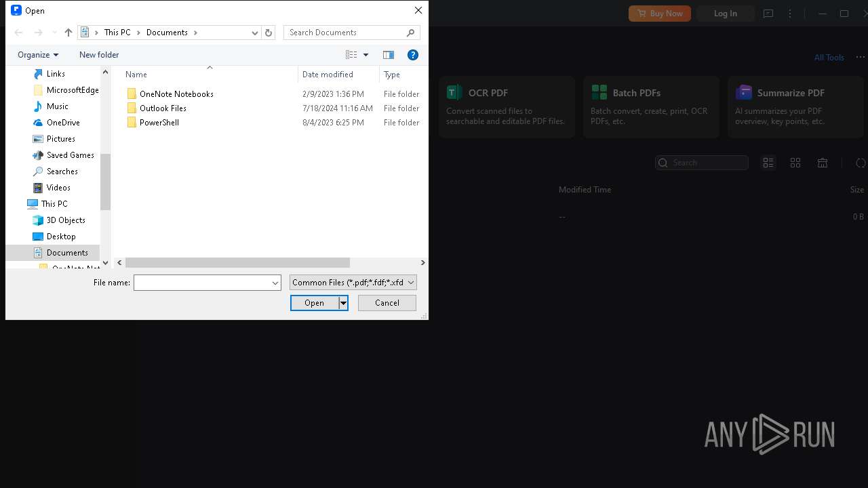Open 3D Objects in navigation tree
The image size is (868, 488).
pyautogui.click(x=66, y=220)
